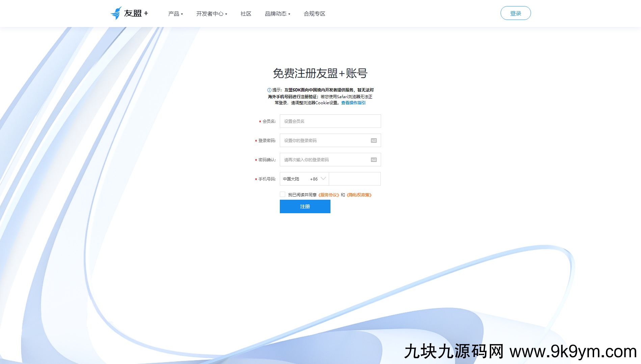641x364 pixels.
Task: Open the 《隐私权政策》 link
Action: 359,195
